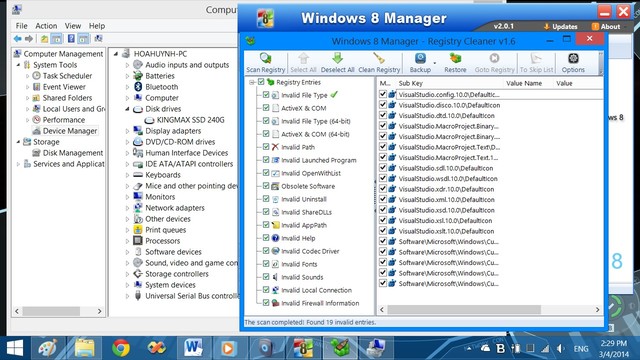Click Help icon in Computer Management toolbar
Image resolution: width=640 pixels, height=360 pixels.
click(71, 39)
